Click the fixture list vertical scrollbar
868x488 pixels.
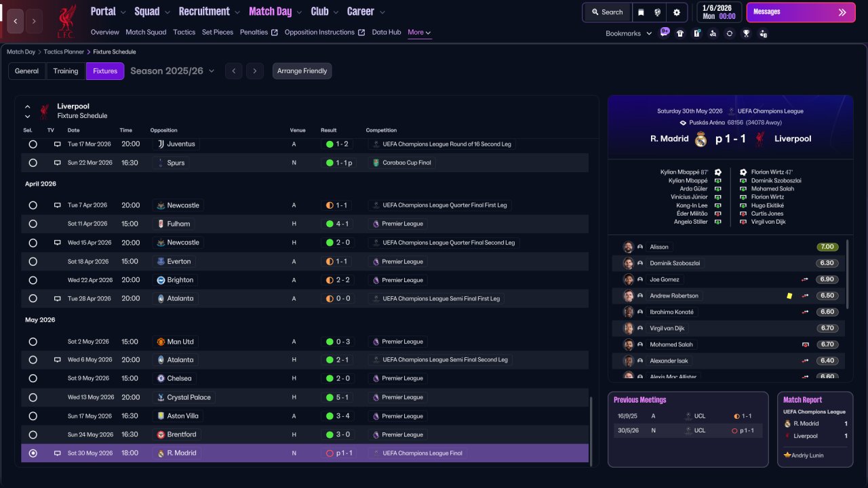591,431
